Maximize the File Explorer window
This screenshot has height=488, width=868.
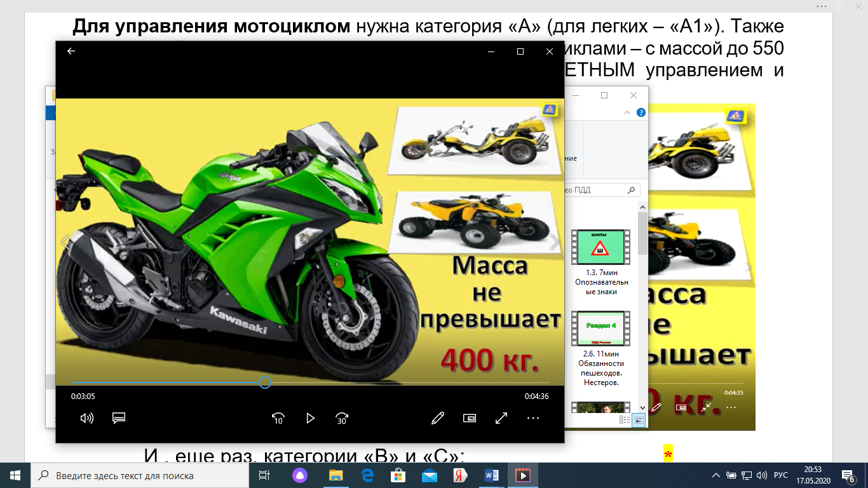[604, 95]
